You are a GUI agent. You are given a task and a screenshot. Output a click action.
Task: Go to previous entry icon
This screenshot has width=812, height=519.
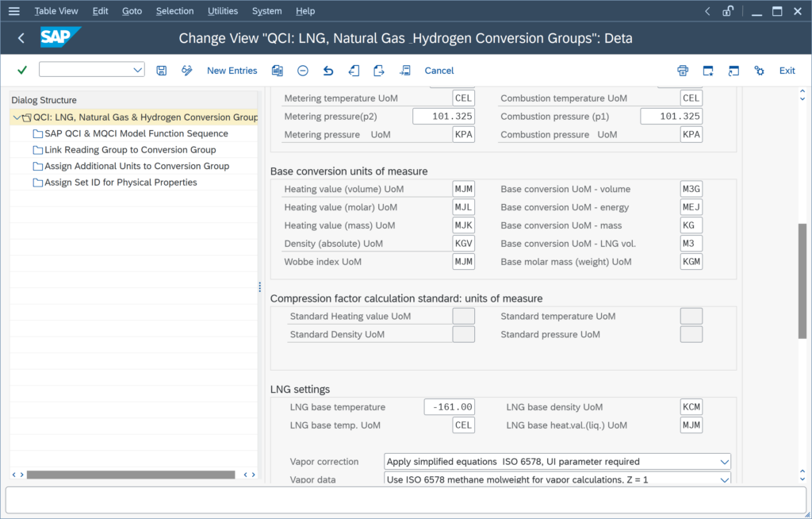354,71
